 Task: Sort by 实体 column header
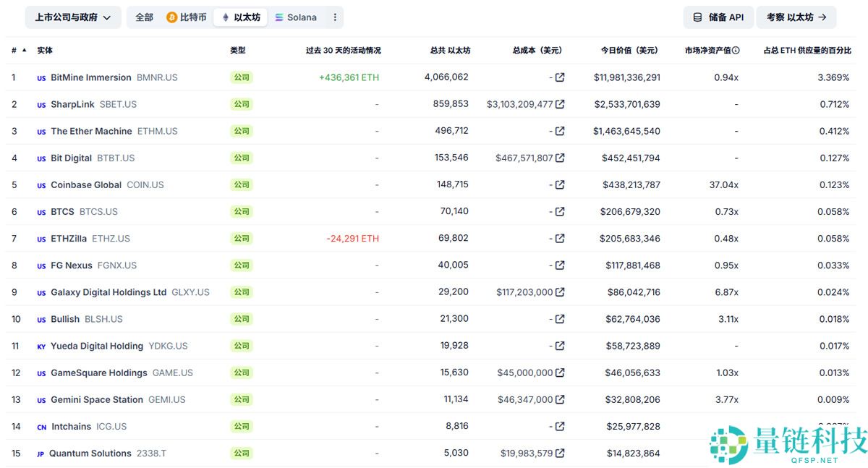pyautogui.click(x=45, y=51)
